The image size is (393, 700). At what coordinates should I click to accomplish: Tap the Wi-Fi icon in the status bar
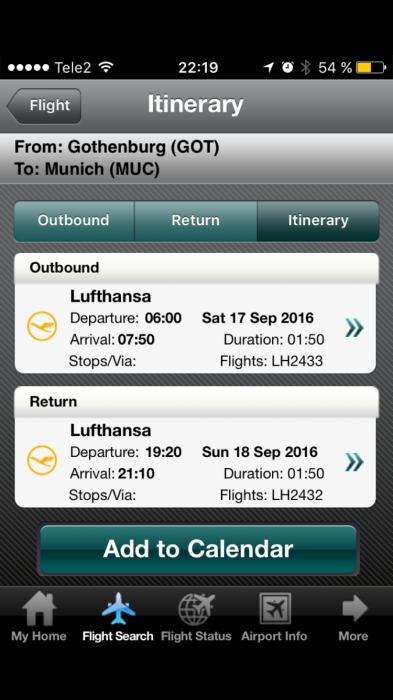click(x=106, y=67)
